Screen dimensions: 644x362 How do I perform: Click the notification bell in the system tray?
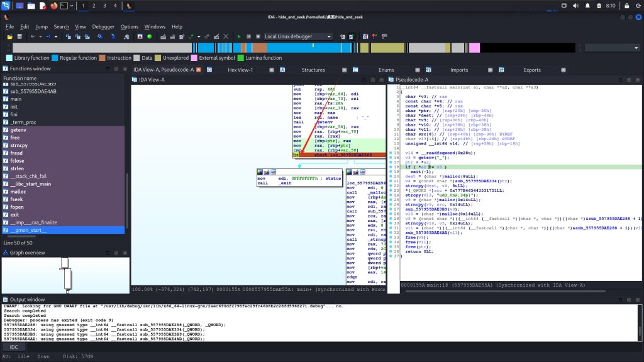(x=587, y=6)
